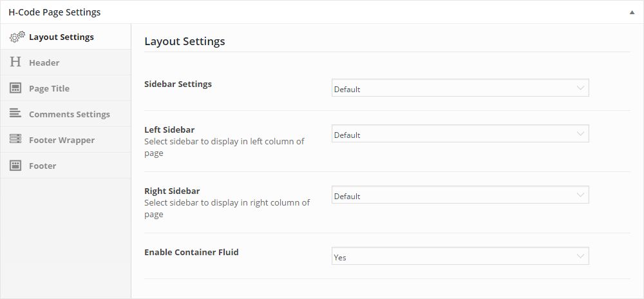This screenshot has width=644, height=299.
Task: Collapse the H-Code Page Settings panel arrow
Action: (632, 12)
